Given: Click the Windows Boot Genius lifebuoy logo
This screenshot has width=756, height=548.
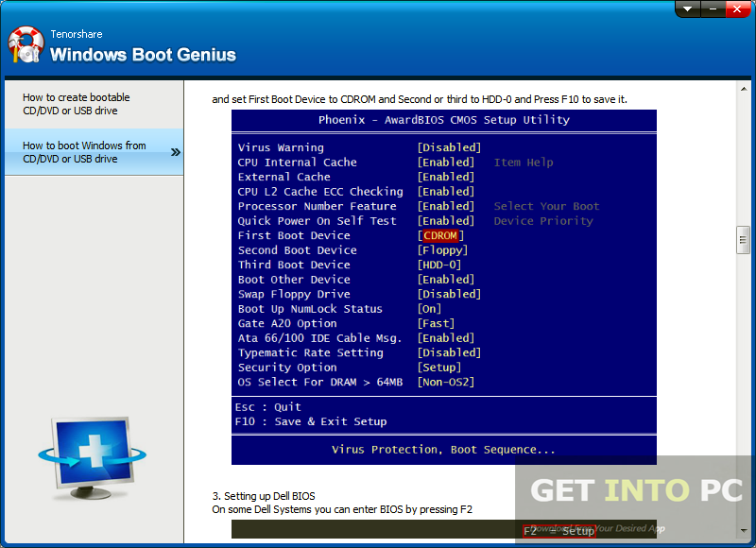Looking at the screenshot, I should (26, 44).
